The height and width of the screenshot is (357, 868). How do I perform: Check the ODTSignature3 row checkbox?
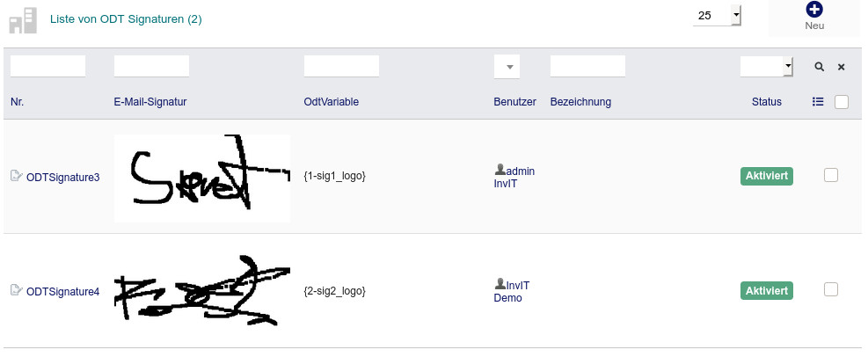831,176
